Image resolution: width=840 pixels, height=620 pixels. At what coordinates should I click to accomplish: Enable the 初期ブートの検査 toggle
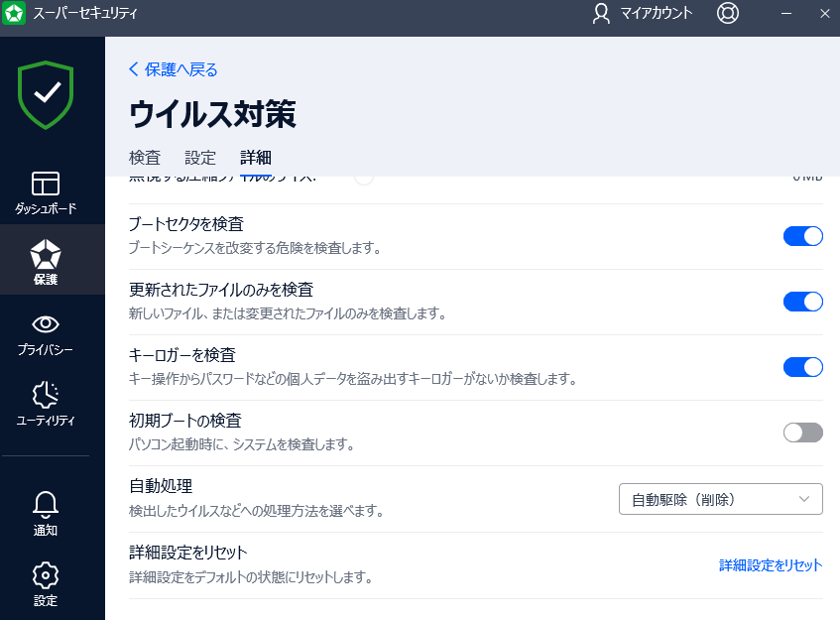pyautogui.click(x=802, y=433)
